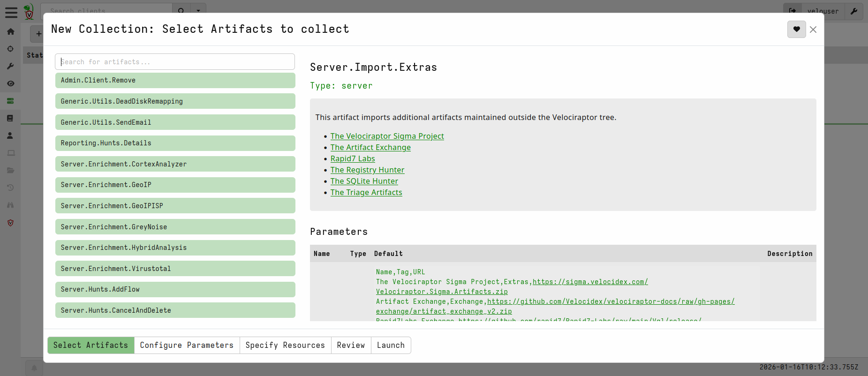Viewport: 868px width, 376px height.
Task: Switch to Specify Resources step tab
Action: [285, 345]
